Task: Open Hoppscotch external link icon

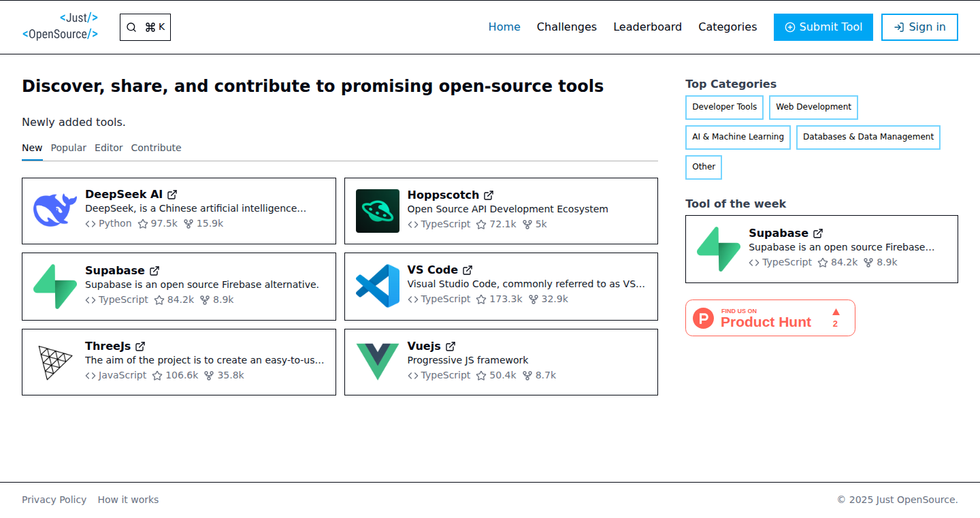Action: point(489,195)
